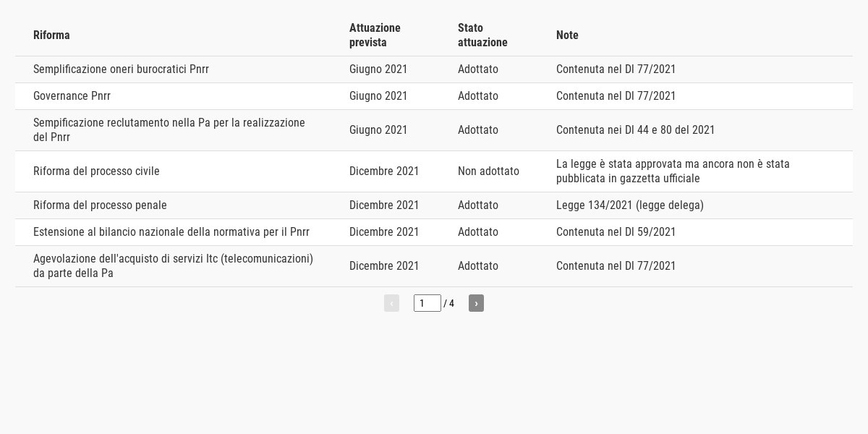This screenshot has width=868, height=434.
Task: Sort by Stato attuazione column header
Action: (x=482, y=35)
